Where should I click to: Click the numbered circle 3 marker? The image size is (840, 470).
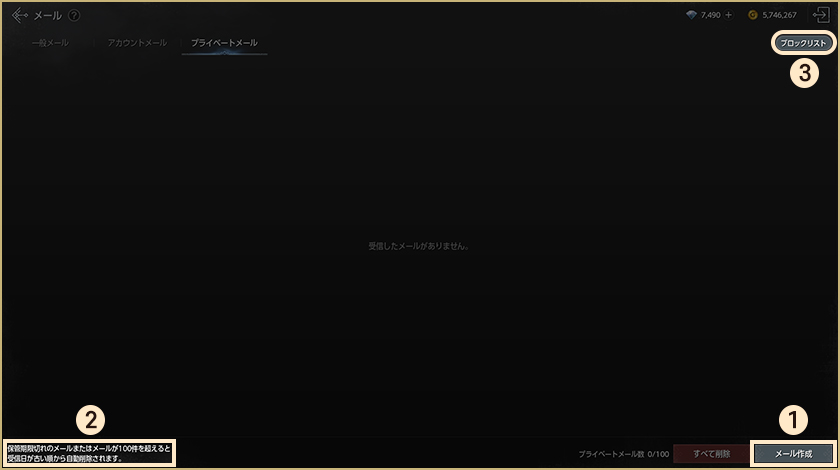(805, 73)
